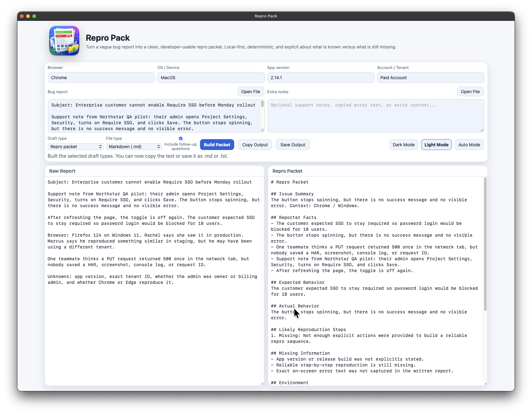Click the Repro Packet panel resize grip

485,384
